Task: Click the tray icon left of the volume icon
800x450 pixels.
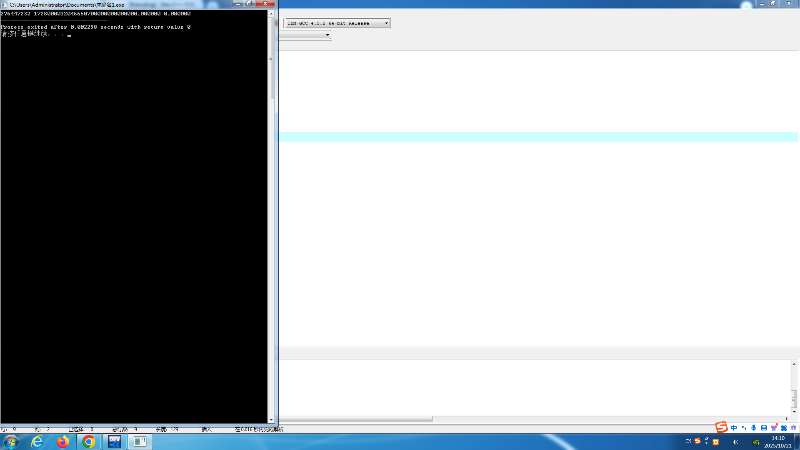Action: (x=716, y=442)
